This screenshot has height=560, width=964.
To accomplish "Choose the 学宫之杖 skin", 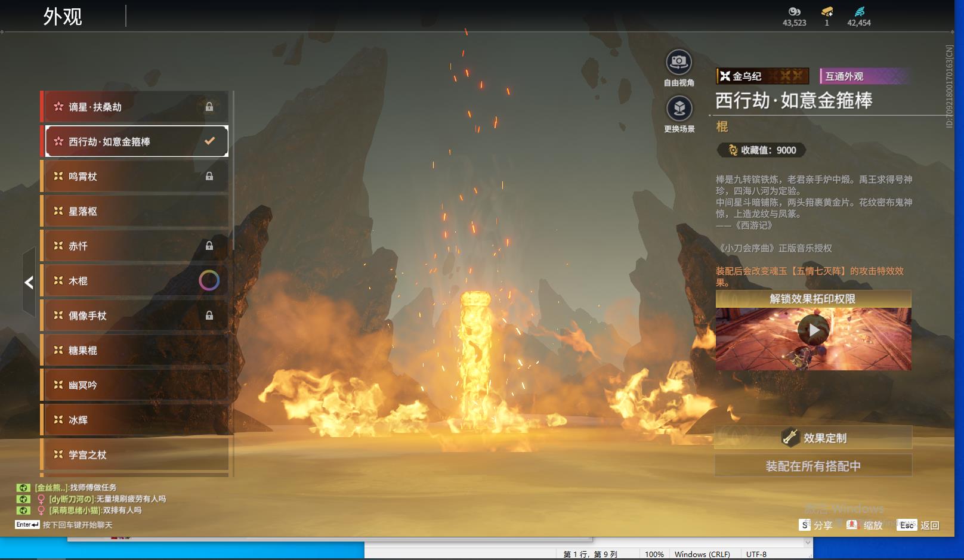I will [135, 454].
